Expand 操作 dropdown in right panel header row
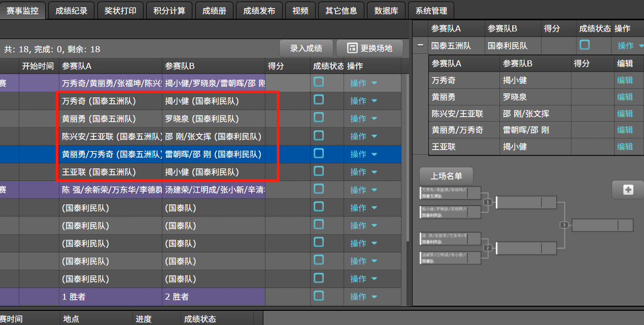The height and width of the screenshot is (325, 644). click(630, 46)
